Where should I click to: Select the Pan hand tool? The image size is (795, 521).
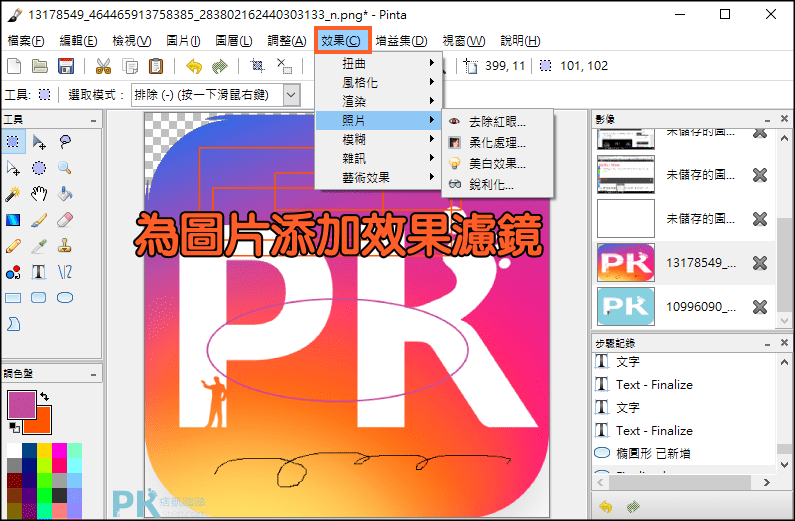click(39, 194)
